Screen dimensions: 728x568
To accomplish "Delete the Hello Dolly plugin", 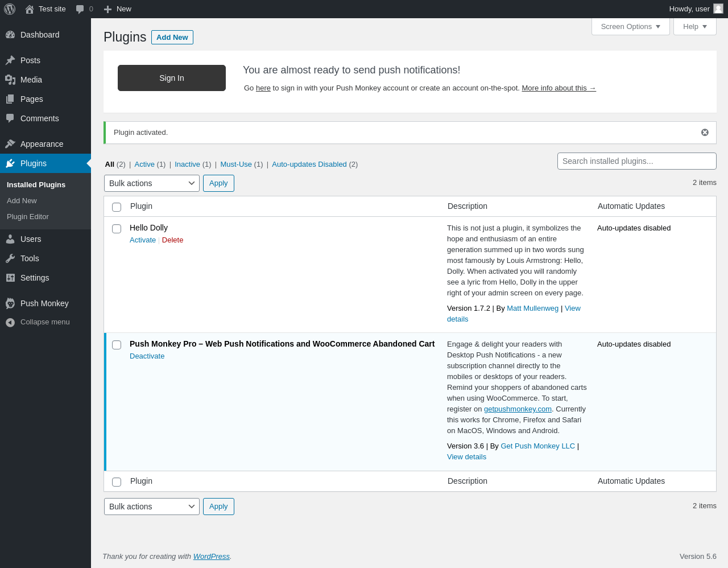I will coord(172,240).
